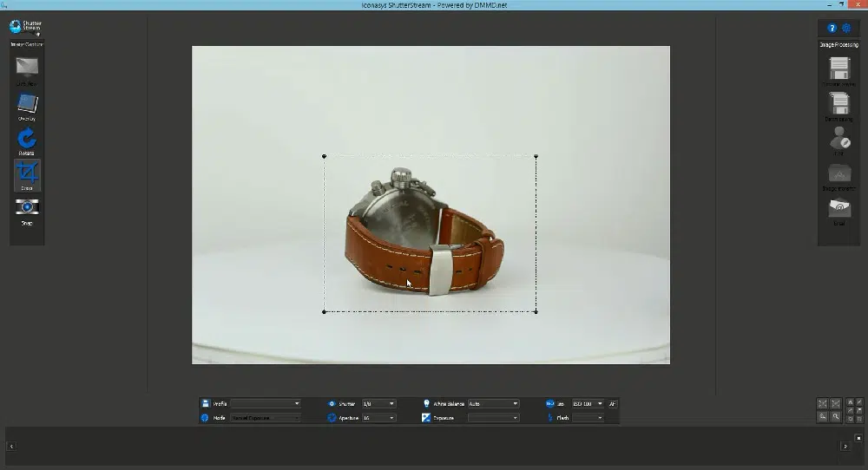Expand the Profile dropdown
This screenshot has height=470, width=868.
pos(266,403)
